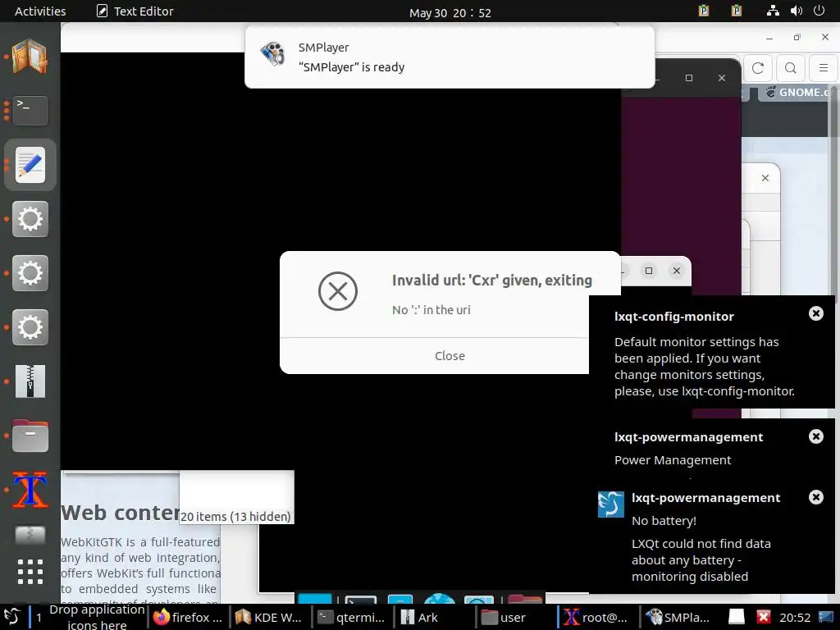The height and width of the screenshot is (630, 840).
Task: Open the Archive Manager zipper icon in dock
Action: pyautogui.click(x=30, y=381)
